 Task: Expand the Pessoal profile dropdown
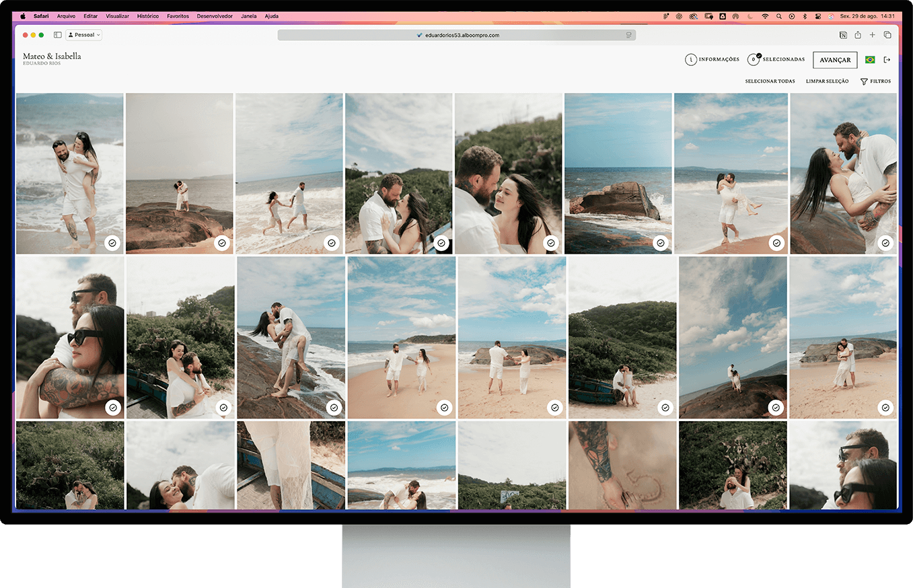pos(84,35)
